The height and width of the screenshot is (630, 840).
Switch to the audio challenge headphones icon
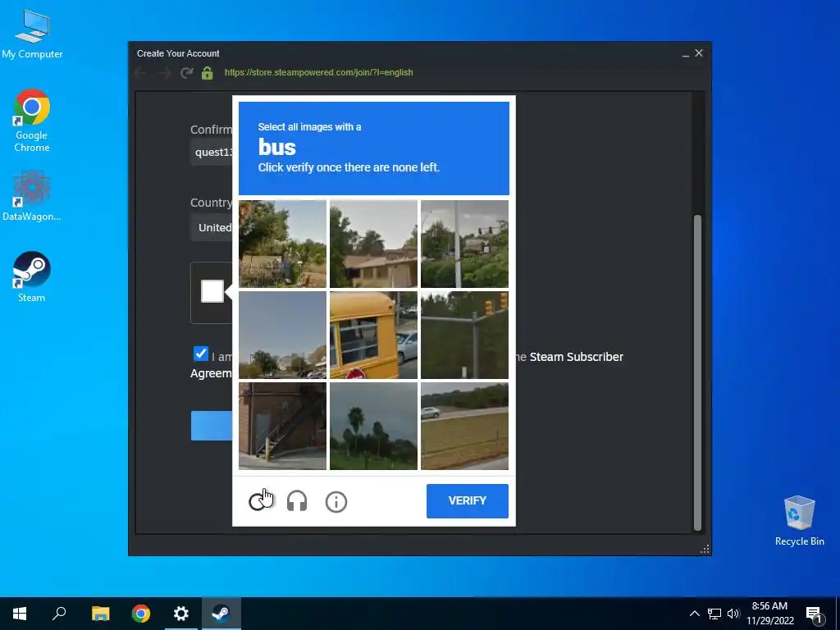tap(297, 501)
